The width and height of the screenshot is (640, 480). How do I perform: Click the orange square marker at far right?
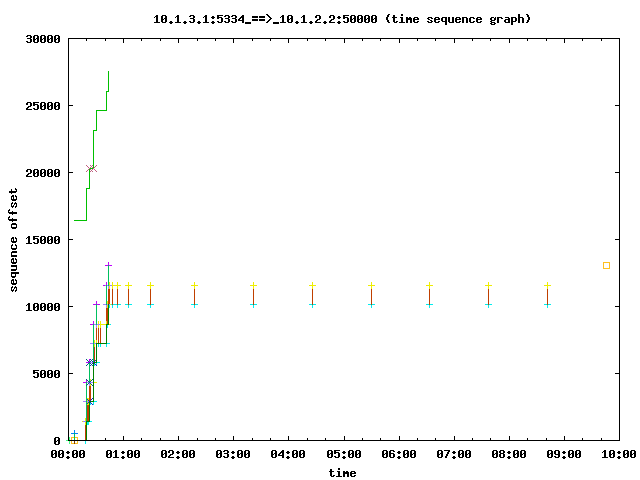pos(606,265)
